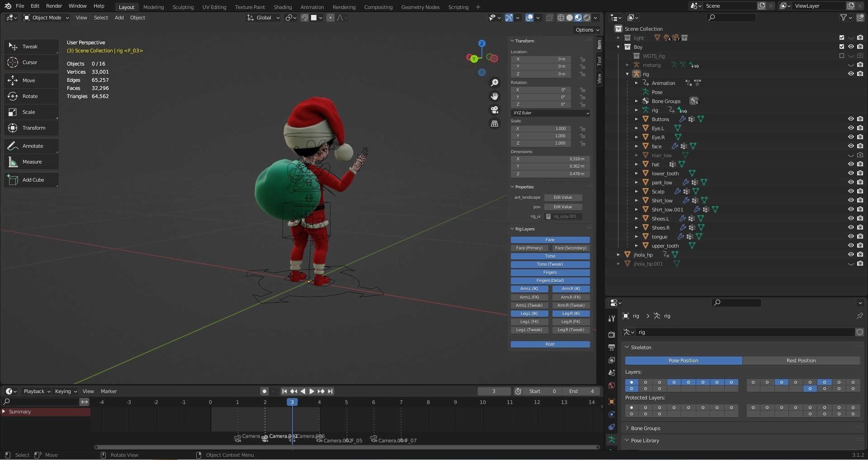
Task: Click the Root rig layer button
Action: pyautogui.click(x=550, y=344)
